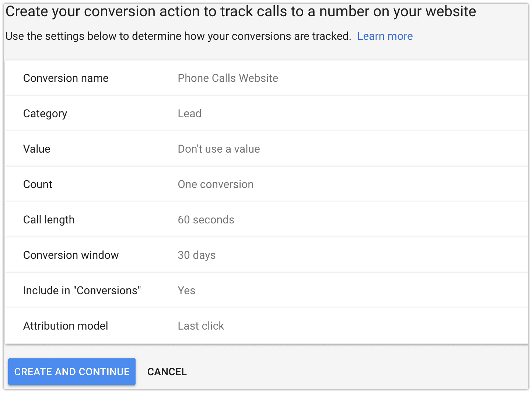532x393 pixels.
Task: Click the Last click attribution value
Action: click(x=201, y=326)
